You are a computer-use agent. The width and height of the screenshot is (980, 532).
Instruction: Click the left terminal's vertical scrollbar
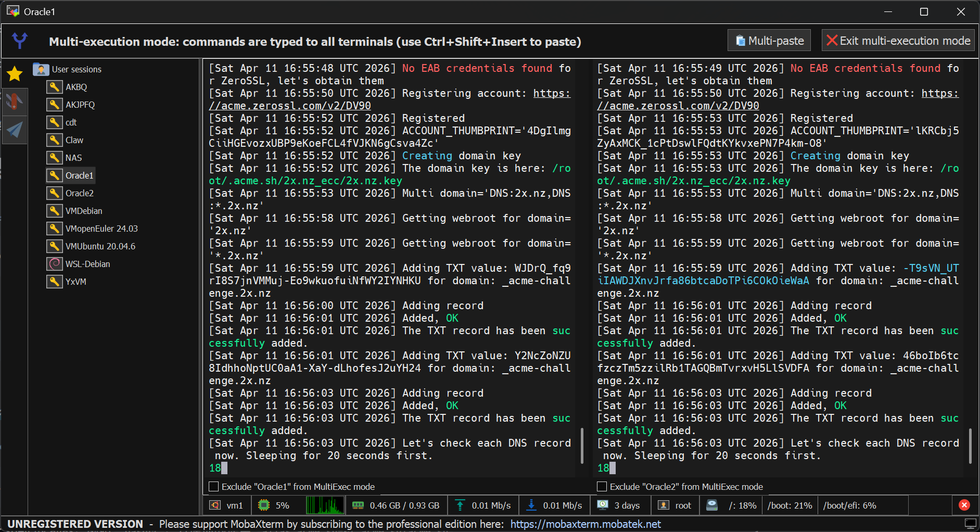coord(582,445)
